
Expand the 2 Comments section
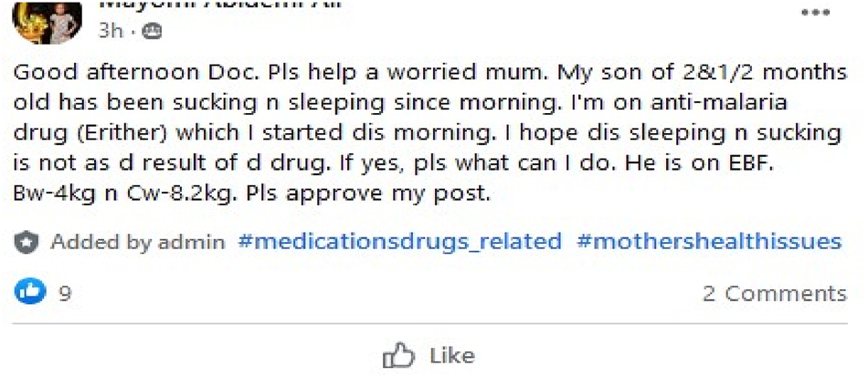pos(774,294)
